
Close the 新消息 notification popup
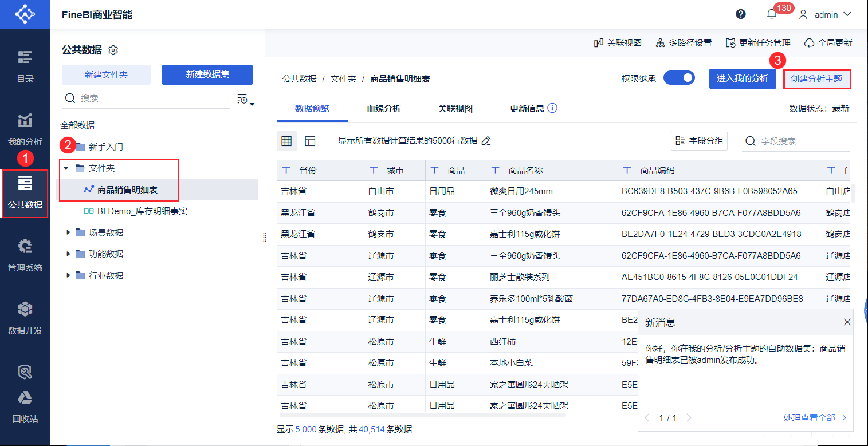(x=847, y=322)
